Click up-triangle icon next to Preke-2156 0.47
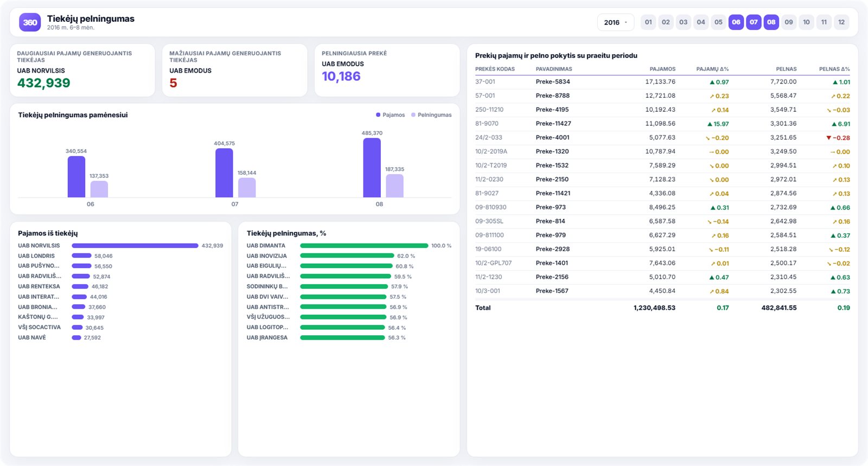Image resolution: width=868 pixels, height=466 pixels. tap(712, 278)
